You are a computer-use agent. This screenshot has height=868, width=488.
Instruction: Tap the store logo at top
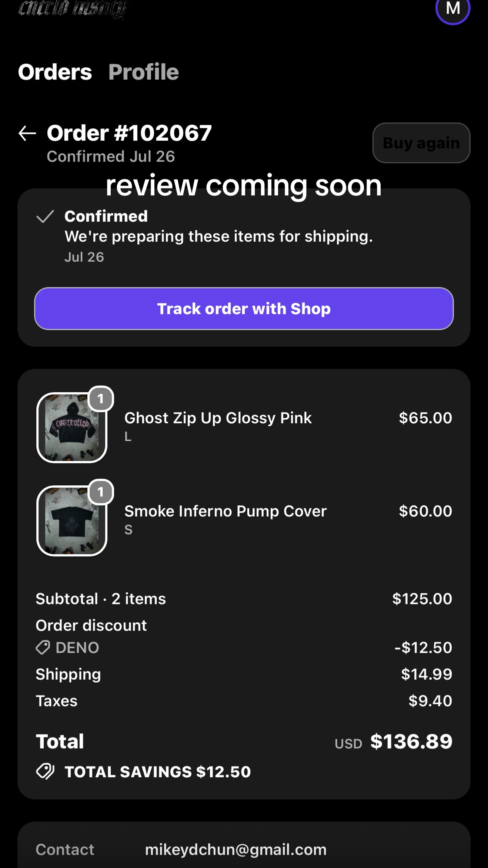73,9
